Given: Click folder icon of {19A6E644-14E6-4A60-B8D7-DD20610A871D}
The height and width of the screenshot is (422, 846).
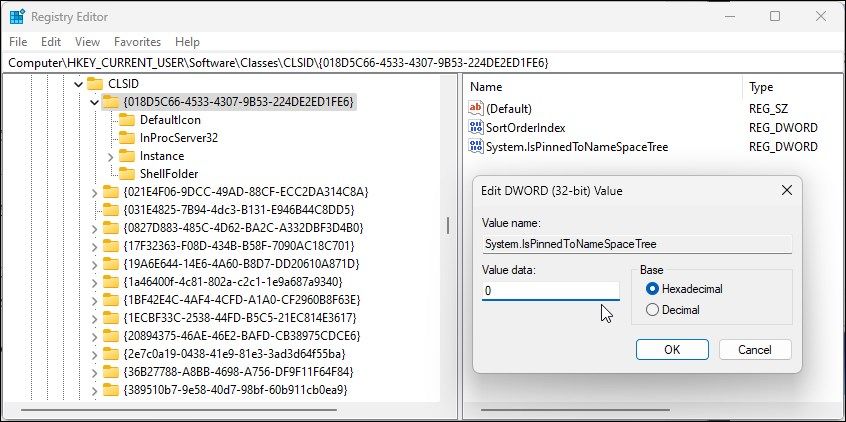Looking at the screenshot, I should [111, 264].
